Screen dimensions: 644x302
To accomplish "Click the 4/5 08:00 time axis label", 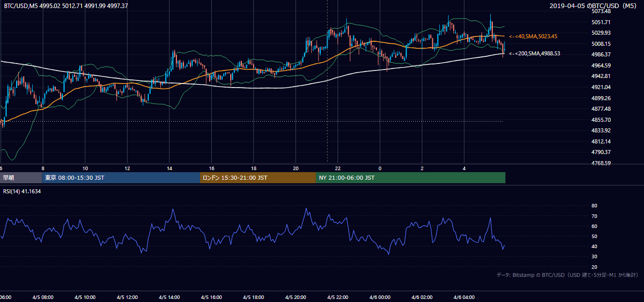I will click(43, 297).
